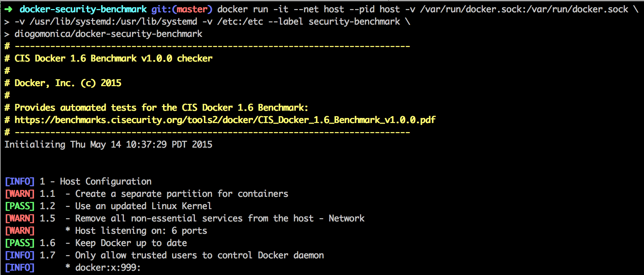Open the CIS benchmark PDF URL

(225, 120)
